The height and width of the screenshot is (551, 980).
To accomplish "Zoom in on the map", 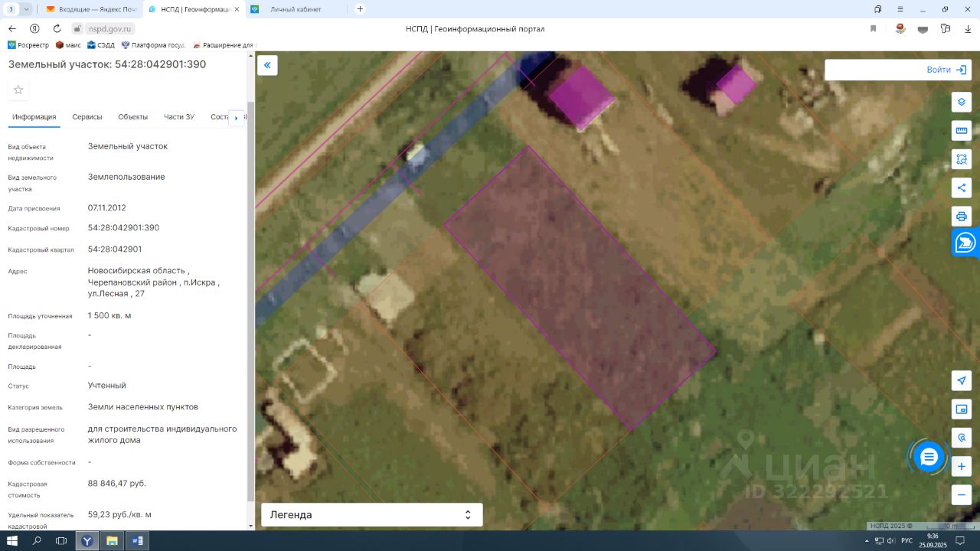I will coord(962,466).
